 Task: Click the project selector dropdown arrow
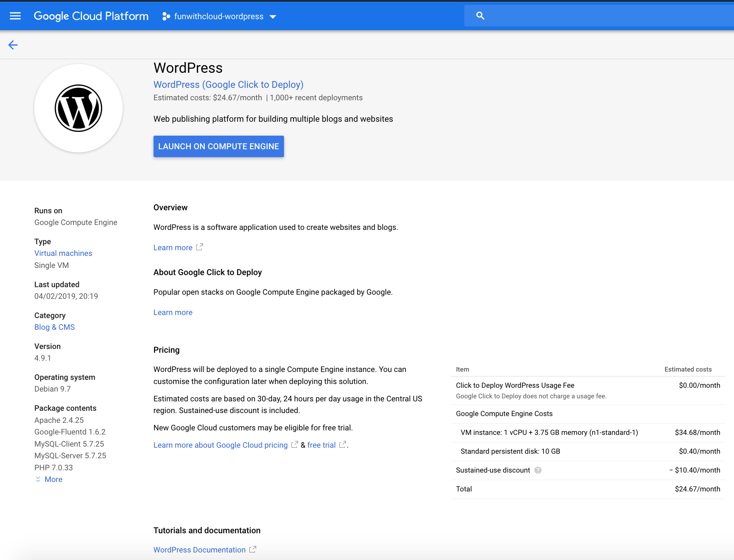click(x=273, y=17)
